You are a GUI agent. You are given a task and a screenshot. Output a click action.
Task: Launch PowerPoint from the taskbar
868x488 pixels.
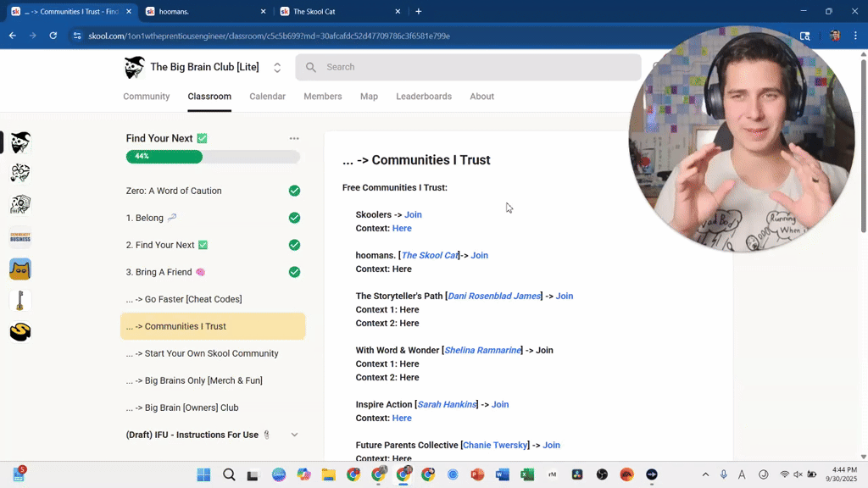477,474
